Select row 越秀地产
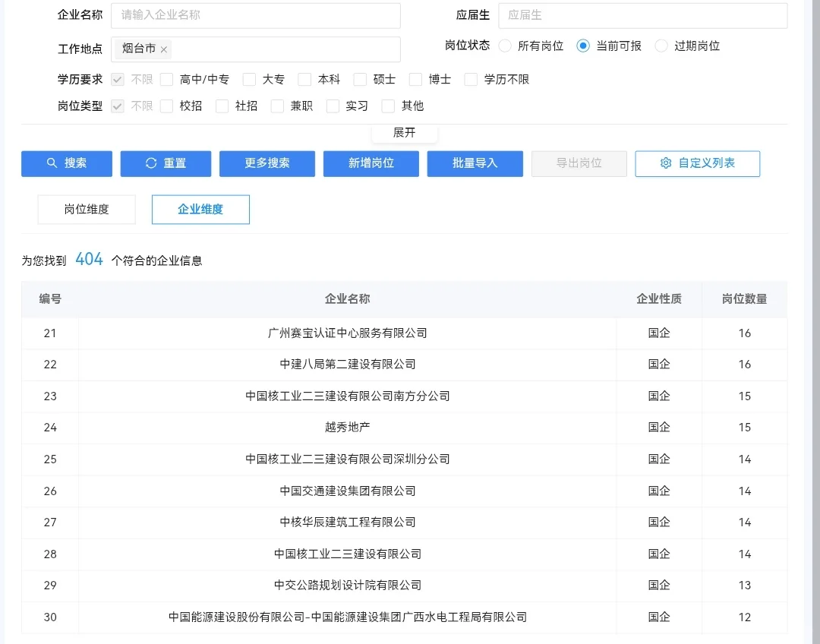 (x=404, y=428)
